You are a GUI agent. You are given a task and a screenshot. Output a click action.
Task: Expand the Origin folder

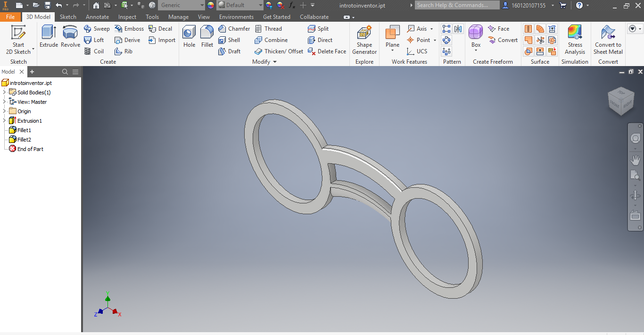click(x=4, y=111)
